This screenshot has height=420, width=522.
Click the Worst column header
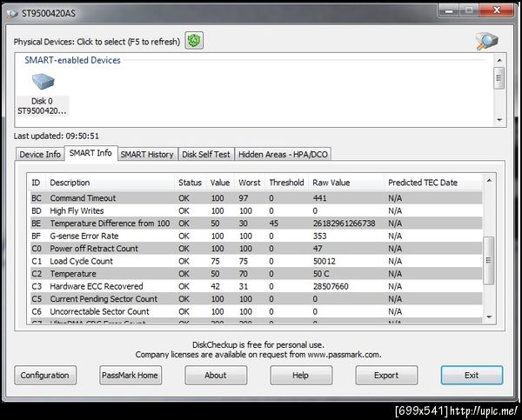(x=250, y=183)
